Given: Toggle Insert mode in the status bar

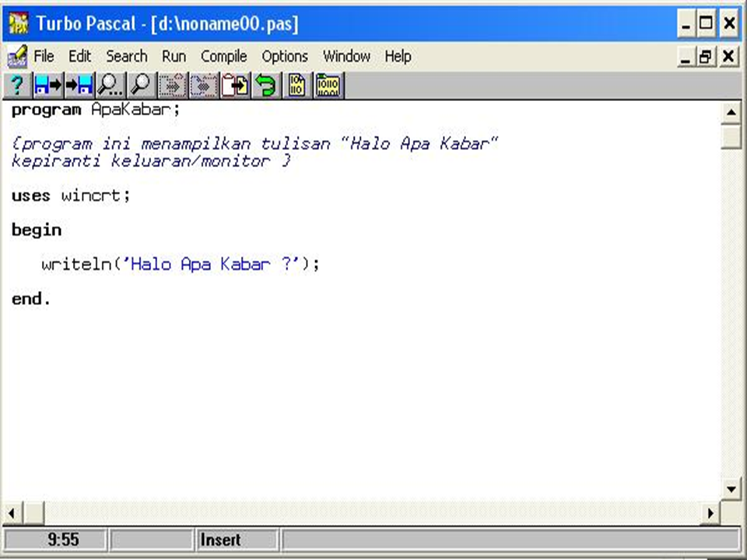Looking at the screenshot, I should pos(220,540).
